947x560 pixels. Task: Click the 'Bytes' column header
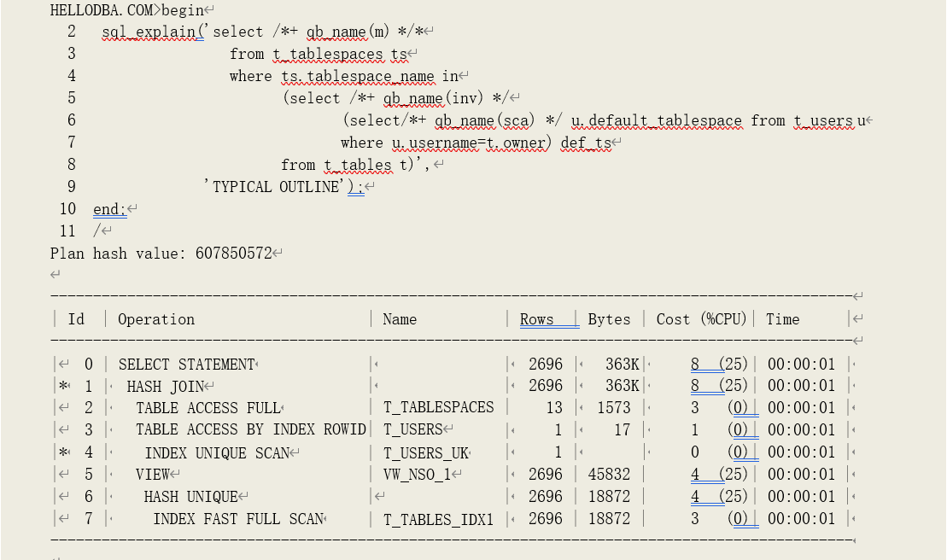coord(609,320)
